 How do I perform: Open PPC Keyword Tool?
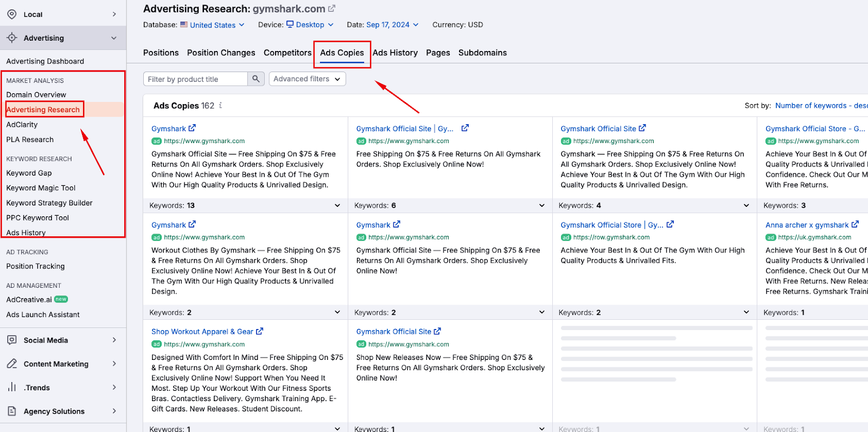pos(37,218)
